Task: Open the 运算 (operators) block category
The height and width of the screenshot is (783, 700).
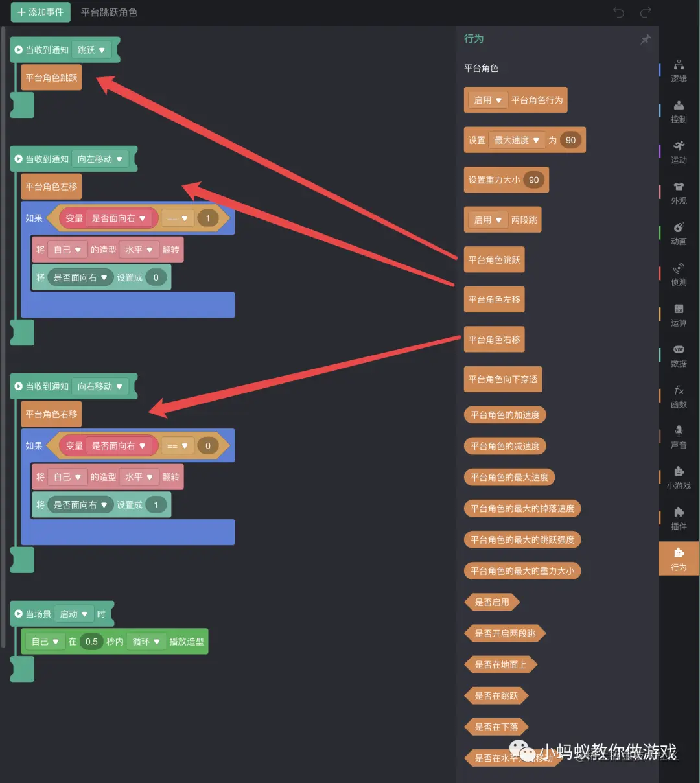Action: (x=679, y=316)
